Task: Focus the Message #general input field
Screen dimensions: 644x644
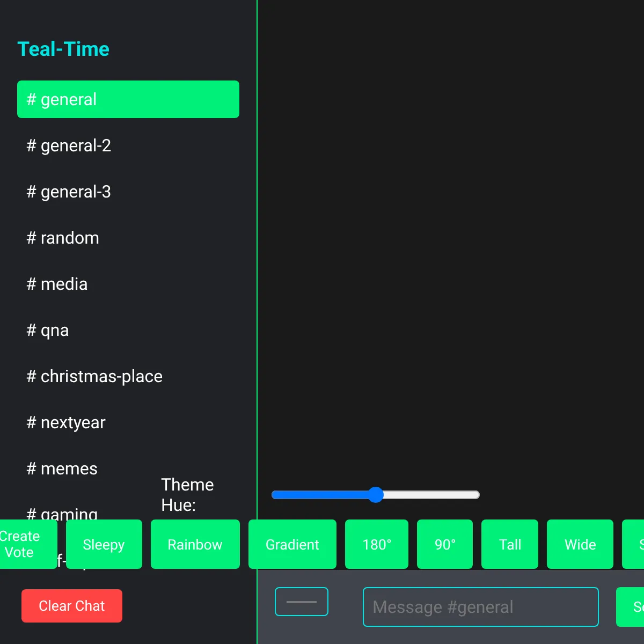Action: click(x=481, y=607)
